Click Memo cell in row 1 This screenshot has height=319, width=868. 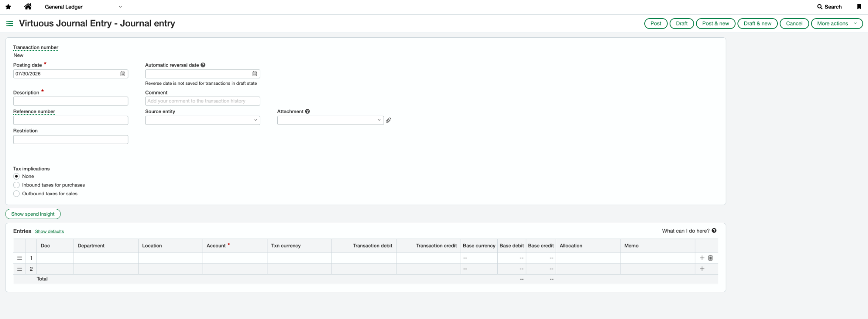[x=657, y=258]
